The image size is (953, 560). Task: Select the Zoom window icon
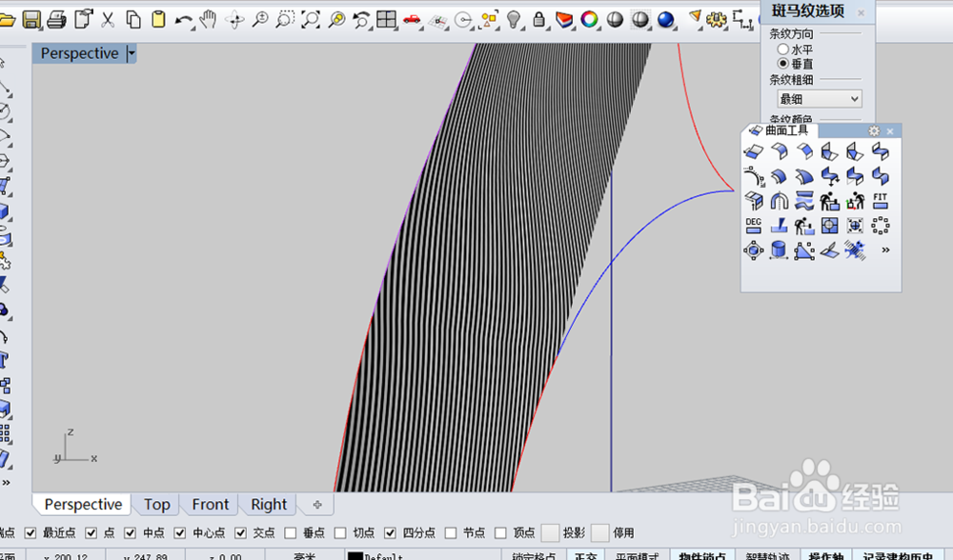coord(284,19)
